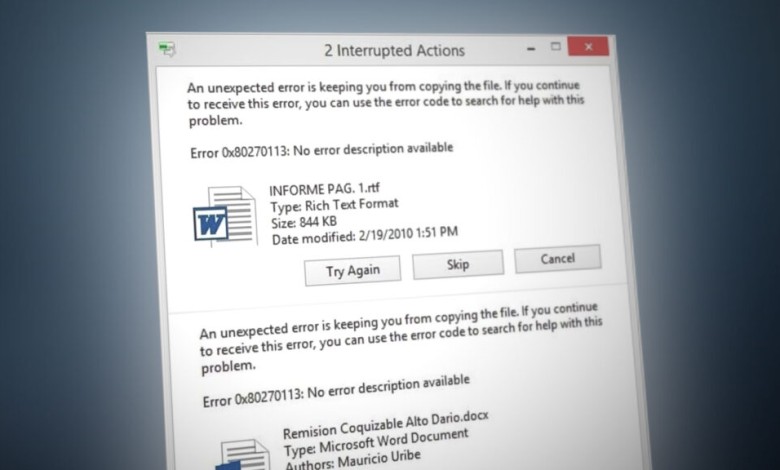
Task: Select the INFORME PAG. 1.rtf file name
Action: (x=325, y=189)
